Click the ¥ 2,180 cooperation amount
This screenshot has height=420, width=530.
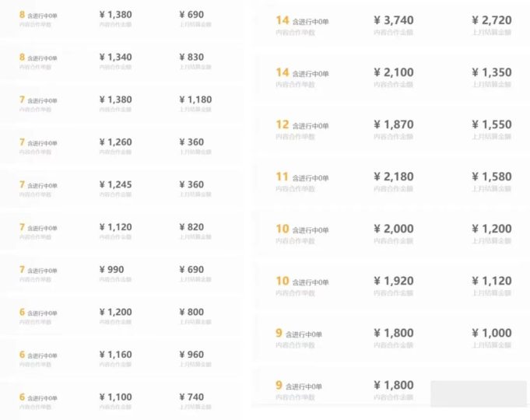point(394,177)
